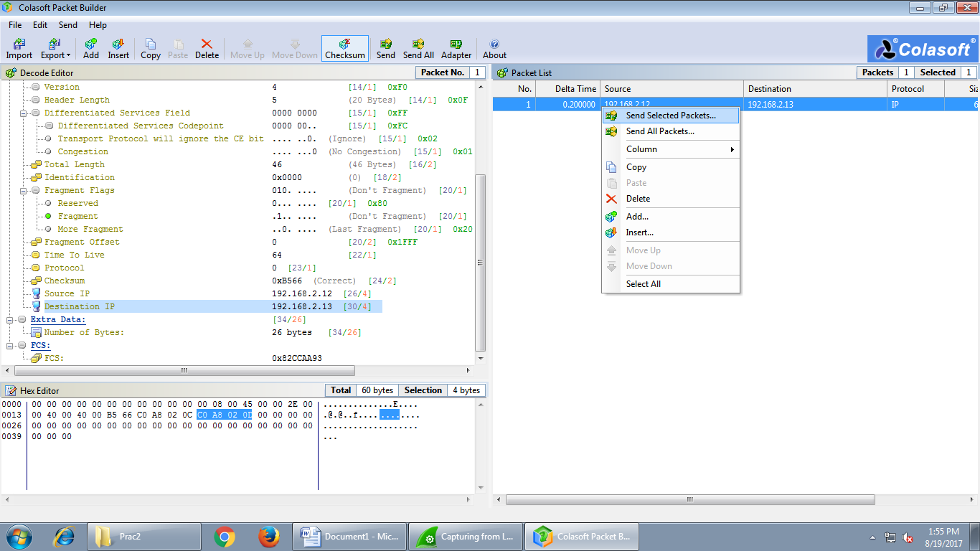Click the Decode Editor vertical scrollbar
Image resolution: width=980 pixels, height=551 pixels.
(x=481, y=262)
